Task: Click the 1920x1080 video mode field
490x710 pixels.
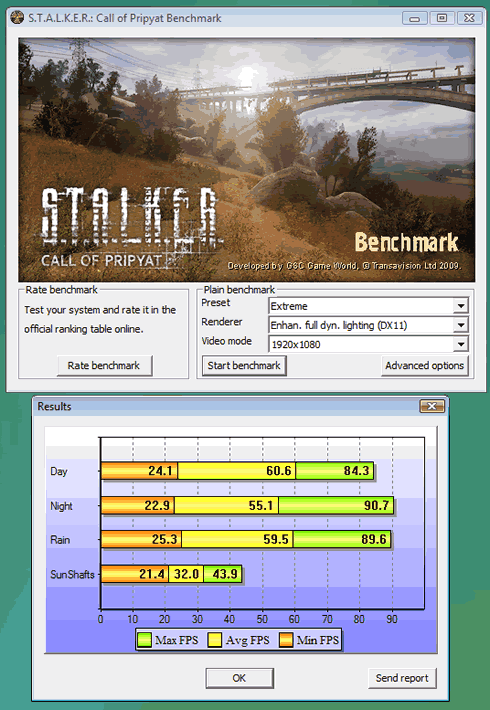Action: 361,345
